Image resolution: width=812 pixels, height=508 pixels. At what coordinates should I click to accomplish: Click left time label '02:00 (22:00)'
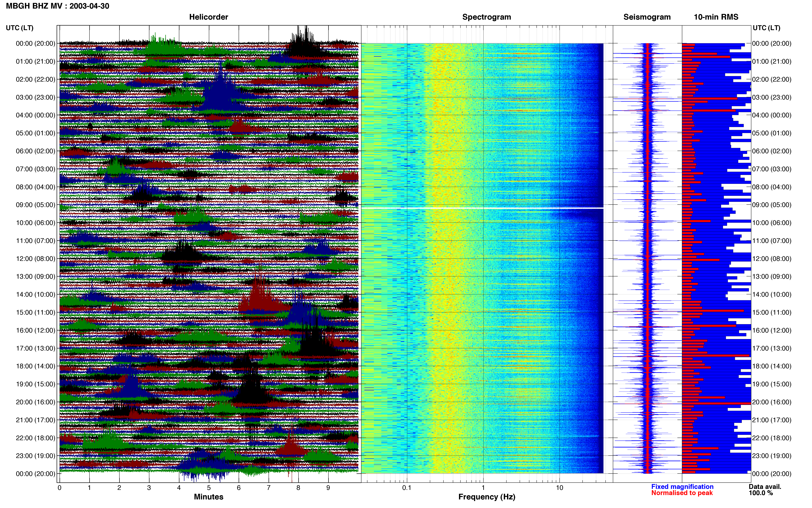36,79
